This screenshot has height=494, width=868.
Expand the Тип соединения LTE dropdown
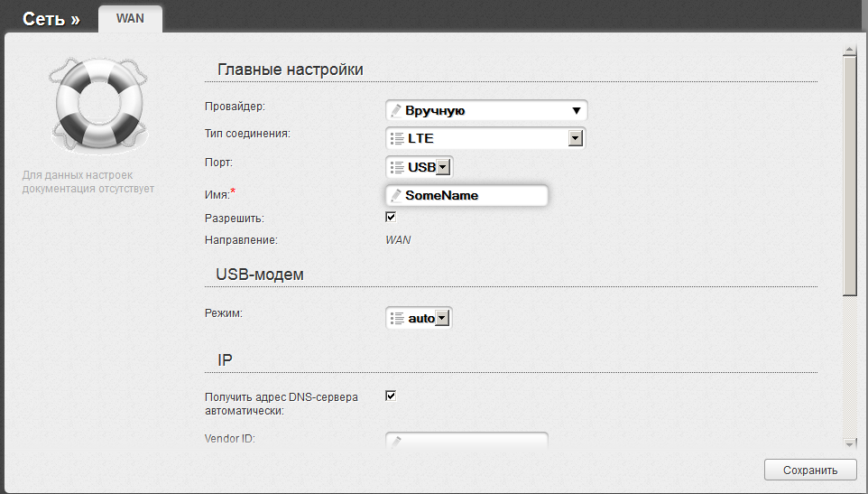576,138
